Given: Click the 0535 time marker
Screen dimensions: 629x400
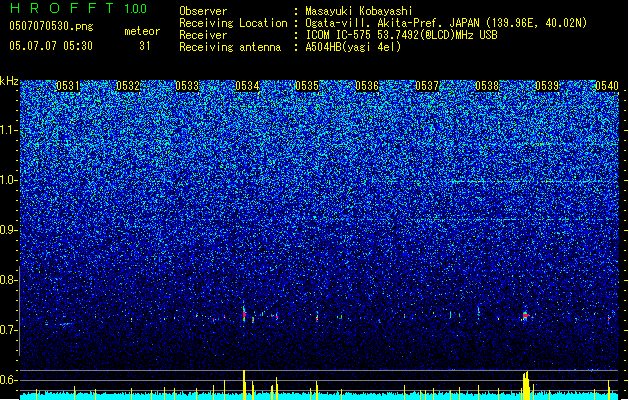Looking at the screenshot, I should pyautogui.click(x=307, y=86).
